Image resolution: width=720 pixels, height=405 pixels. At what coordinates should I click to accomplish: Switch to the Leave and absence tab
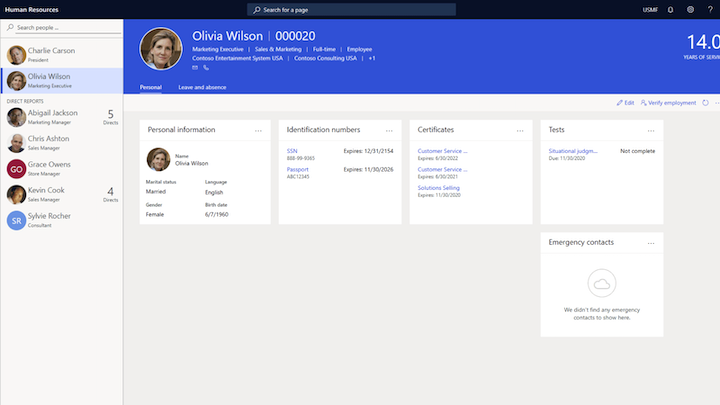(x=202, y=87)
